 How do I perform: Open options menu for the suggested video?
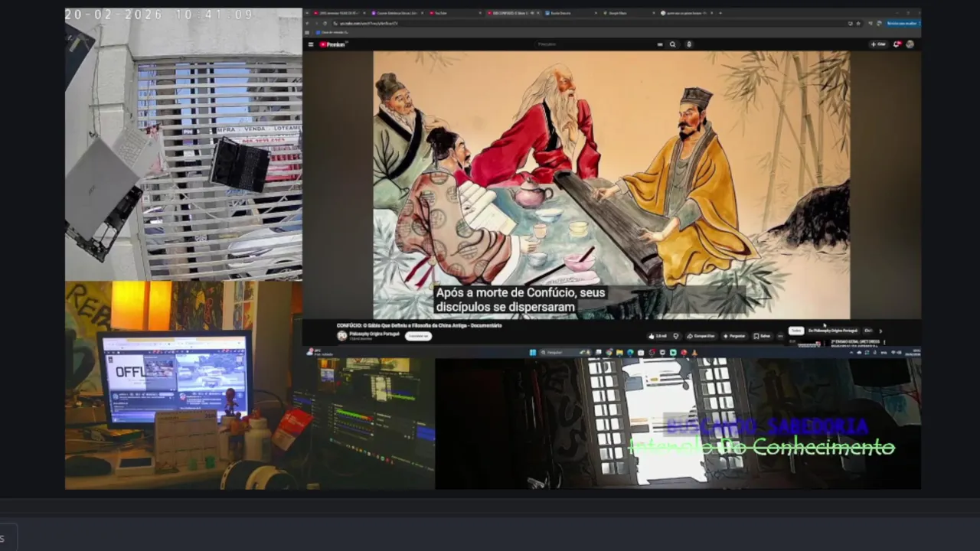(x=884, y=342)
